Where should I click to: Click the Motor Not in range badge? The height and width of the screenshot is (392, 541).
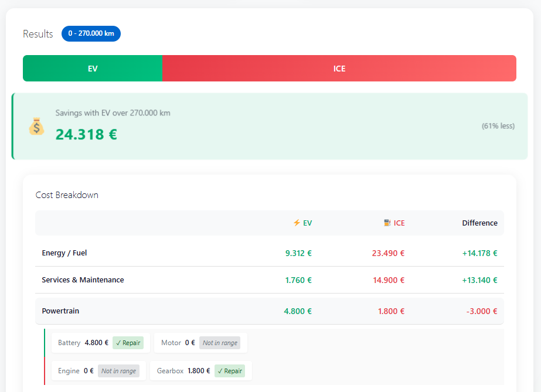coord(220,343)
